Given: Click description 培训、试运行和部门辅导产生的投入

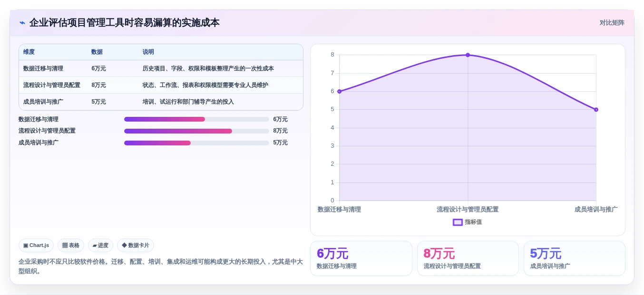Looking at the screenshot, I should click(x=188, y=102).
